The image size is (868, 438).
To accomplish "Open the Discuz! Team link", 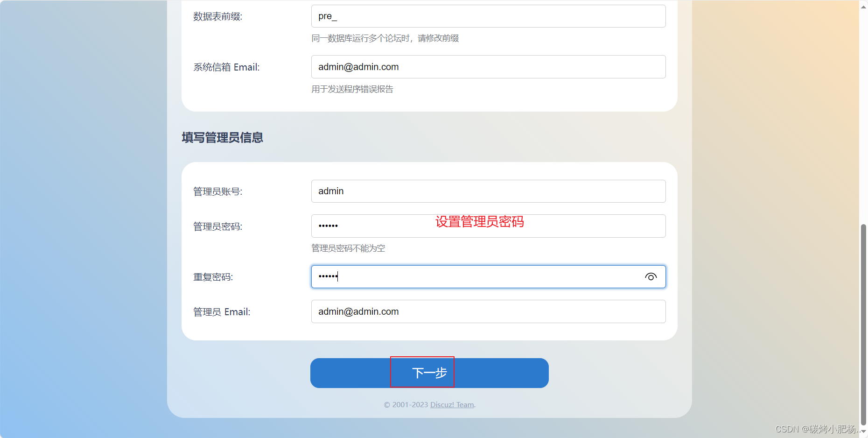I will point(452,405).
